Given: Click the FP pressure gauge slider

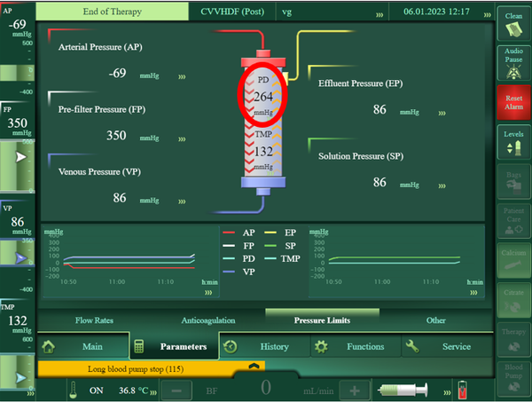Looking at the screenshot, I should pos(18,156).
